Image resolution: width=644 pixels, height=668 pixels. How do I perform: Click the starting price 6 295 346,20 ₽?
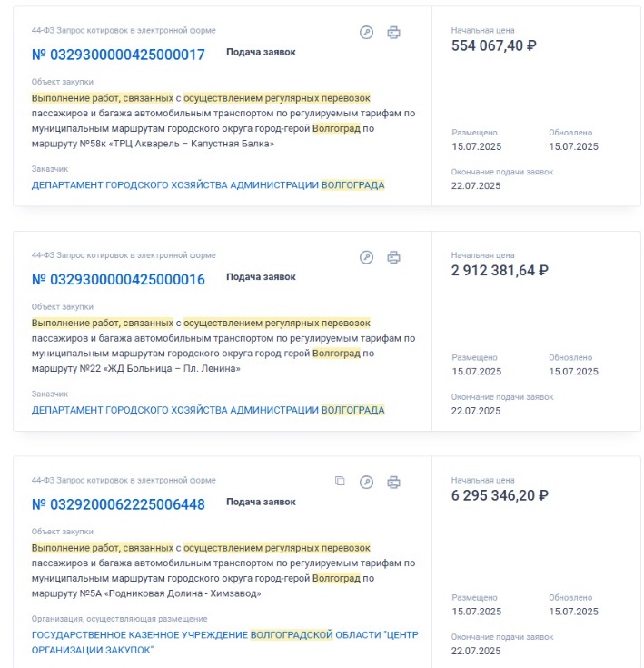500,495
